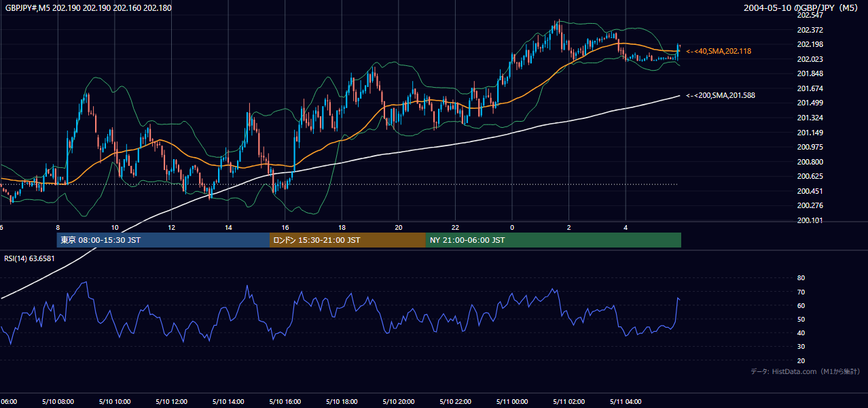868x408 pixels.
Task: Click the 5/11 04:00 time axis label
Action: click(x=626, y=402)
